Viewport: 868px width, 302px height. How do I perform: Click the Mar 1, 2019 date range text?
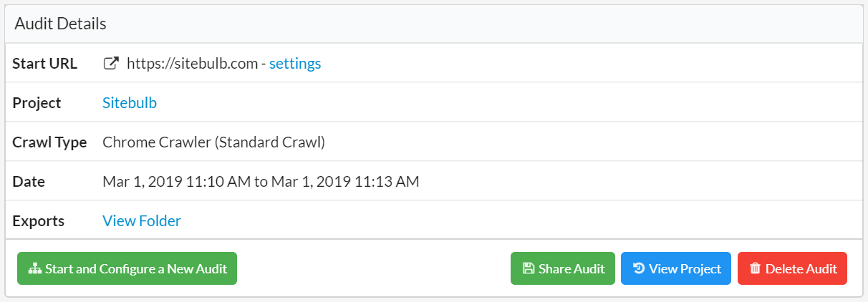click(261, 182)
